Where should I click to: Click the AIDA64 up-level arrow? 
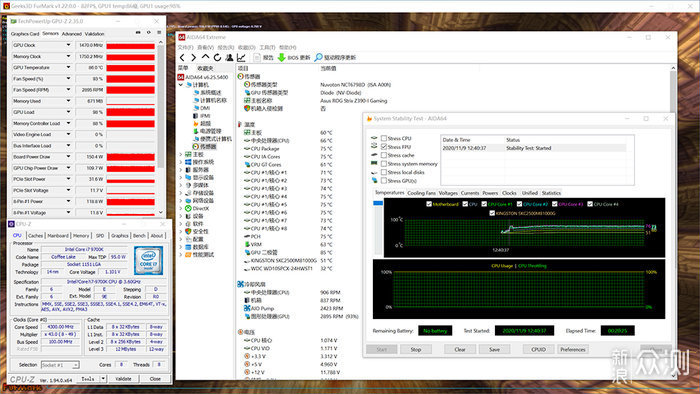(x=205, y=57)
